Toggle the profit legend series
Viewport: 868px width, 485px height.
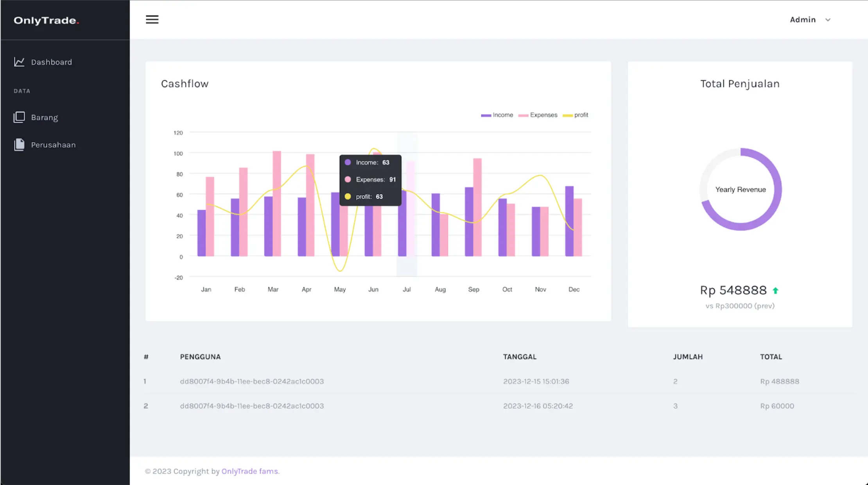point(575,115)
